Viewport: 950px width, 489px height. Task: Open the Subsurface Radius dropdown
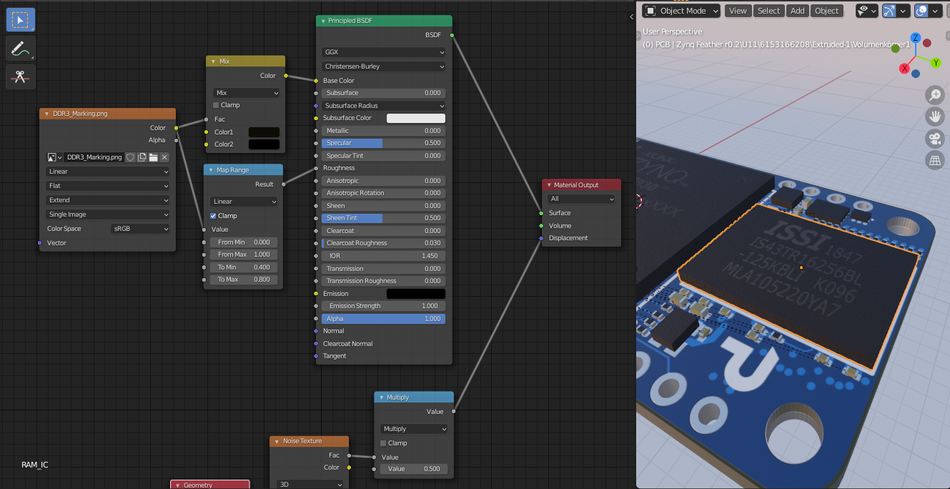click(384, 105)
